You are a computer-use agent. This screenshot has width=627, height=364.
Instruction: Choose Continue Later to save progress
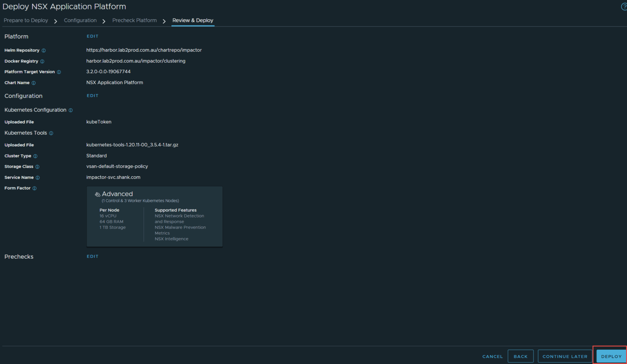click(x=565, y=356)
